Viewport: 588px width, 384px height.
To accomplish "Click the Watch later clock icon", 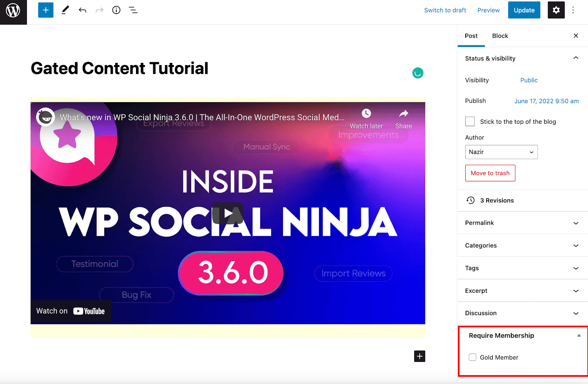I will (366, 114).
